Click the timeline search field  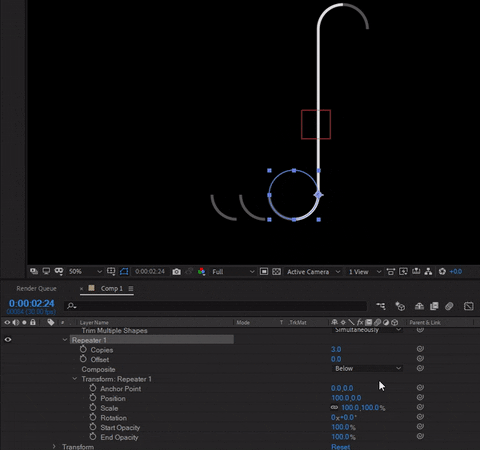216,306
